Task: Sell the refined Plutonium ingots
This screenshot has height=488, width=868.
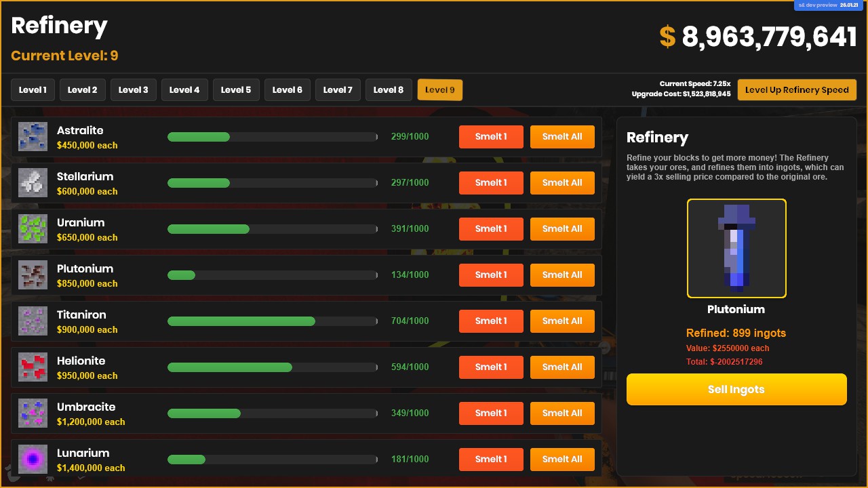Action: tap(736, 390)
